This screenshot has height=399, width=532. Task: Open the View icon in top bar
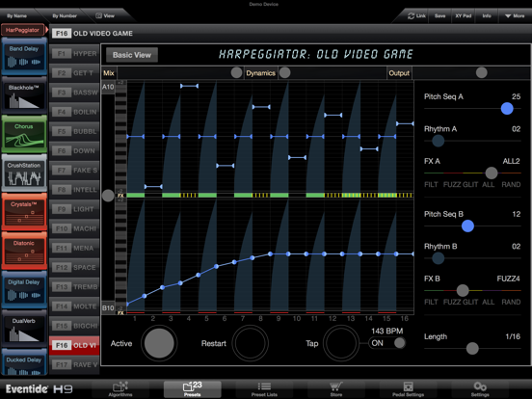point(98,15)
